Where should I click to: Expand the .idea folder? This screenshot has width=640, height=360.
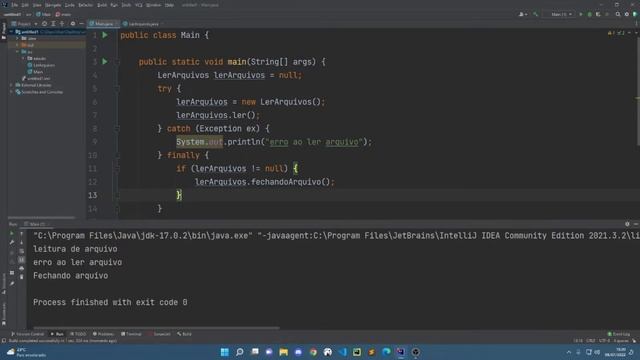18,38
